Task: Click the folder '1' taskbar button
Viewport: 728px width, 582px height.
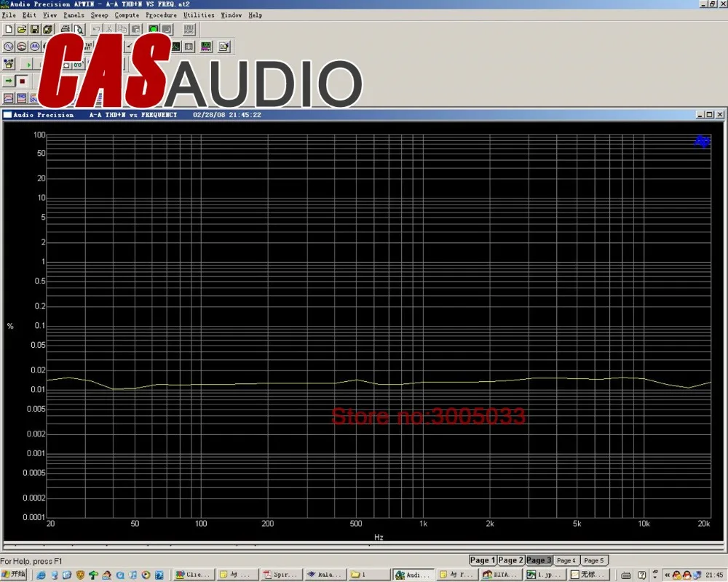Action: point(369,575)
